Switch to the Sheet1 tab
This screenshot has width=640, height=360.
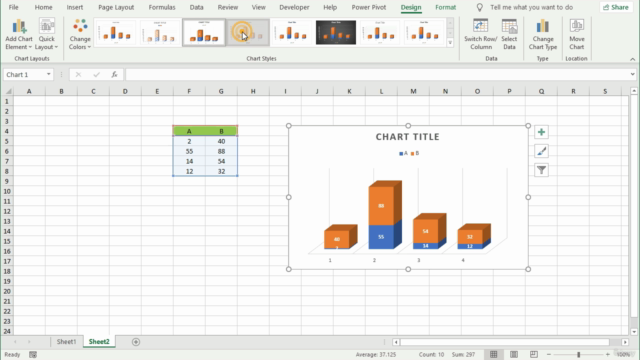tap(66, 342)
